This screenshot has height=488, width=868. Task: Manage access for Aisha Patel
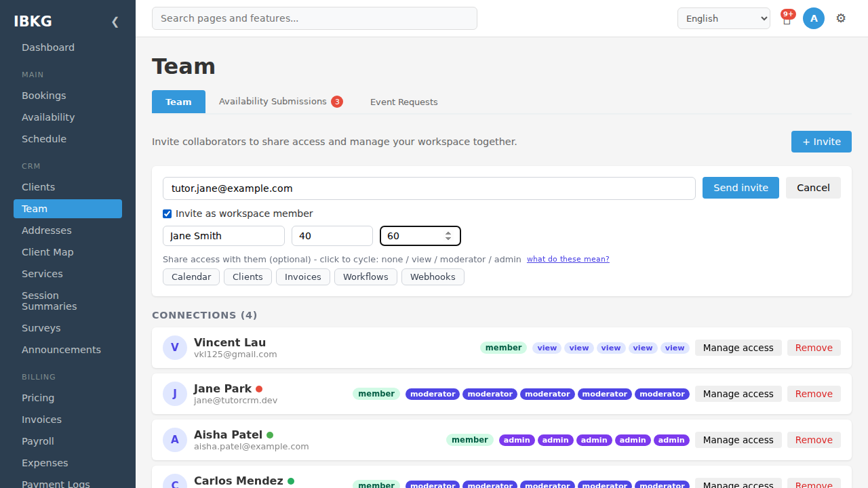coord(738,440)
